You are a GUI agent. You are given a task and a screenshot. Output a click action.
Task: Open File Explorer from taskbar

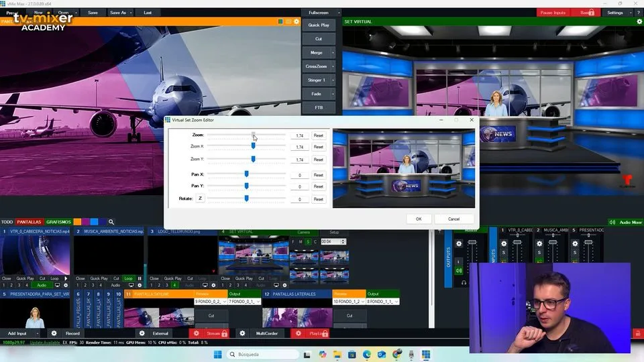[337, 354]
